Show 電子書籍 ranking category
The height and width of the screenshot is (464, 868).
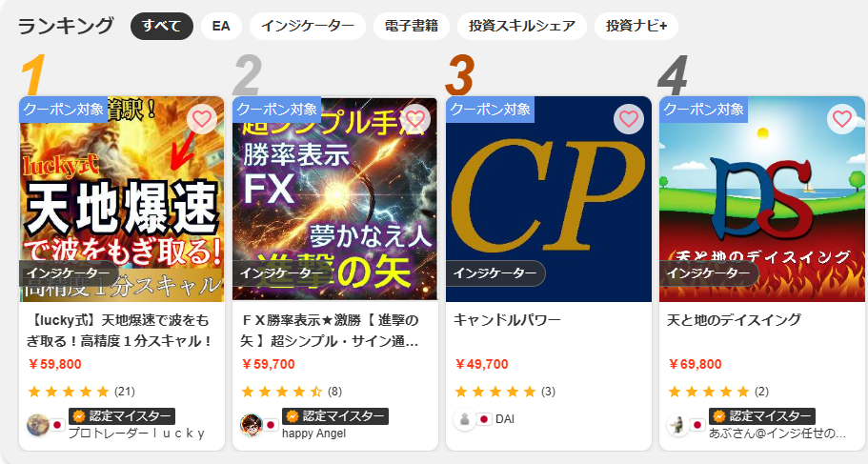412,26
